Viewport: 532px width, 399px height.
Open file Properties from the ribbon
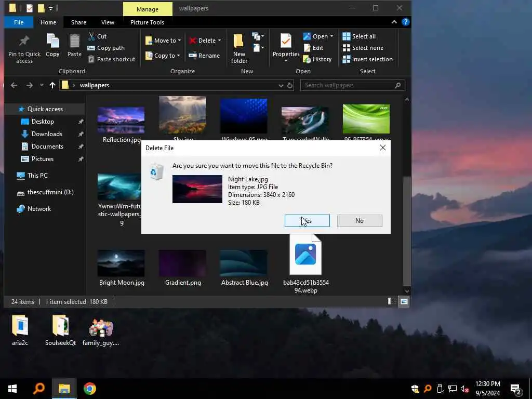click(286, 47)
